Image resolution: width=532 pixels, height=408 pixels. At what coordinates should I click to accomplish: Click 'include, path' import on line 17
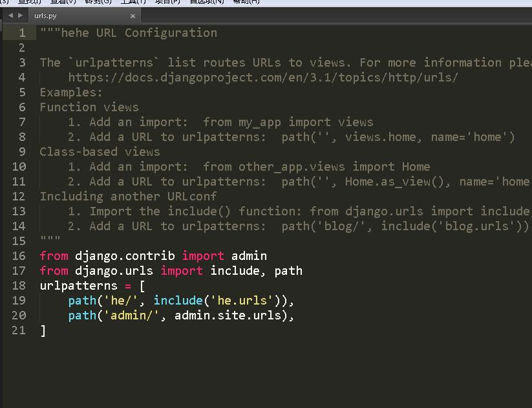(x=256, y=271)
